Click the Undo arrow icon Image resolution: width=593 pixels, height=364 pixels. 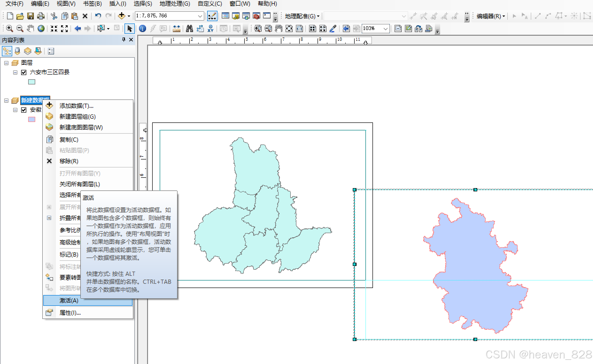[98, 16]
